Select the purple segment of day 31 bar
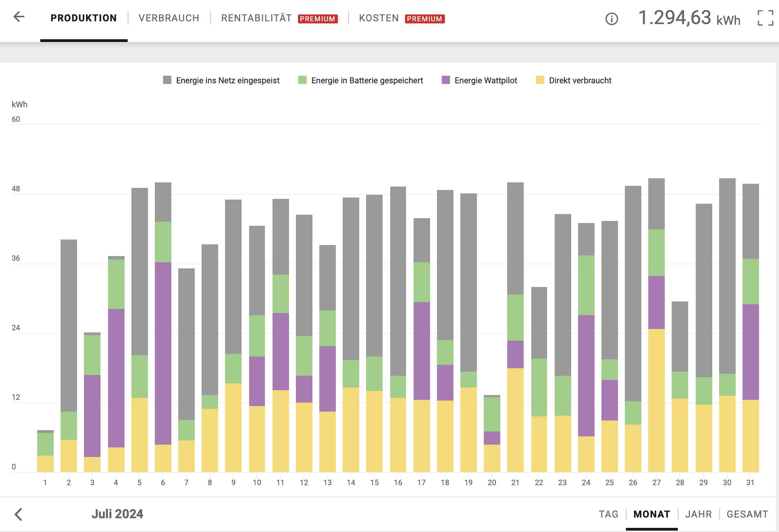 751,352
